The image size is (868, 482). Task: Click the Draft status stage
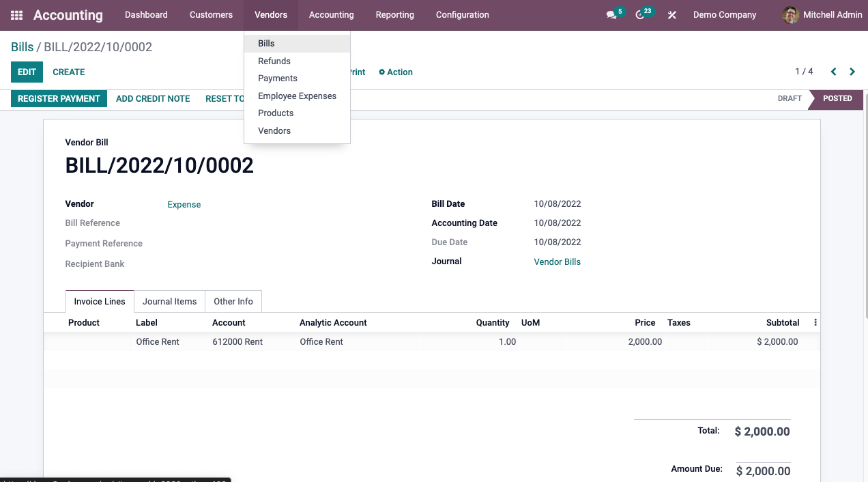790,99
